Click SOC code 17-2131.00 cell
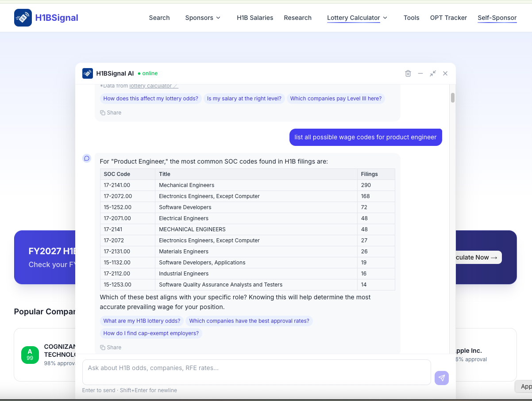532x401 pixels. (128, 252)
